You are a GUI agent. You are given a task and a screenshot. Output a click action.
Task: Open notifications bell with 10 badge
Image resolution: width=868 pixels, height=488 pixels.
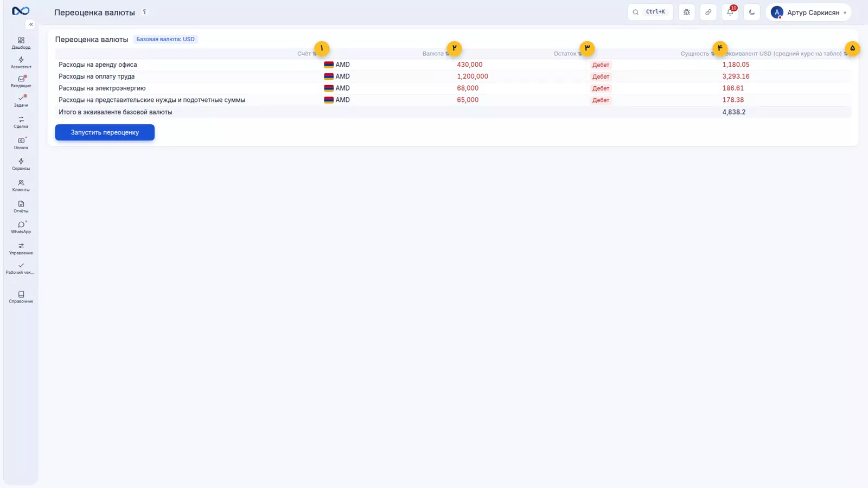coord(730,12)
